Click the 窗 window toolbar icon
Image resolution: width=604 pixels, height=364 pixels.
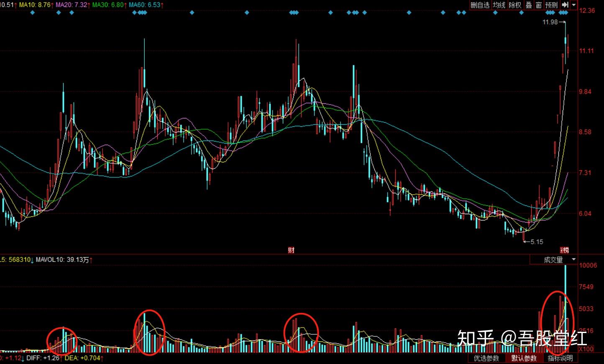tap(539, 5)
